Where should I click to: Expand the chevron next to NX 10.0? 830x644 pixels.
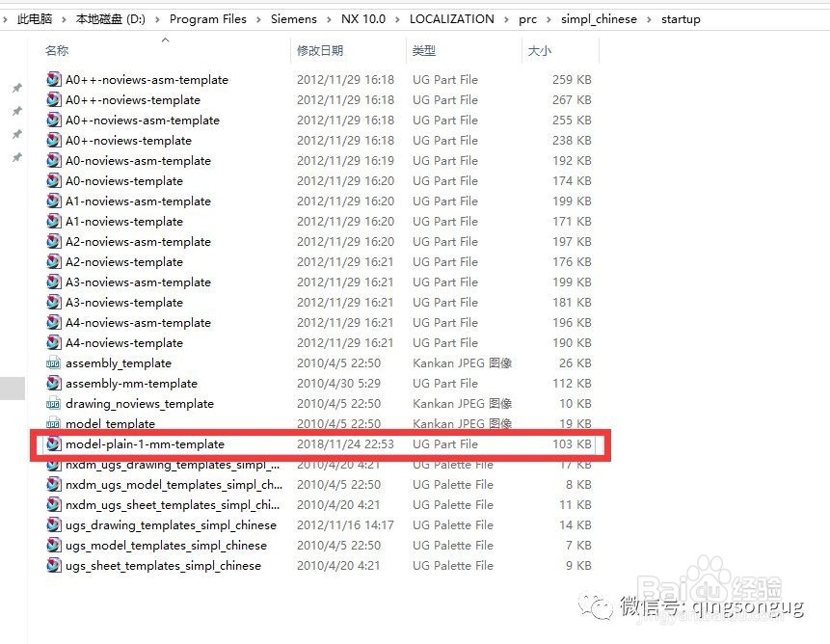pos(397,18)
